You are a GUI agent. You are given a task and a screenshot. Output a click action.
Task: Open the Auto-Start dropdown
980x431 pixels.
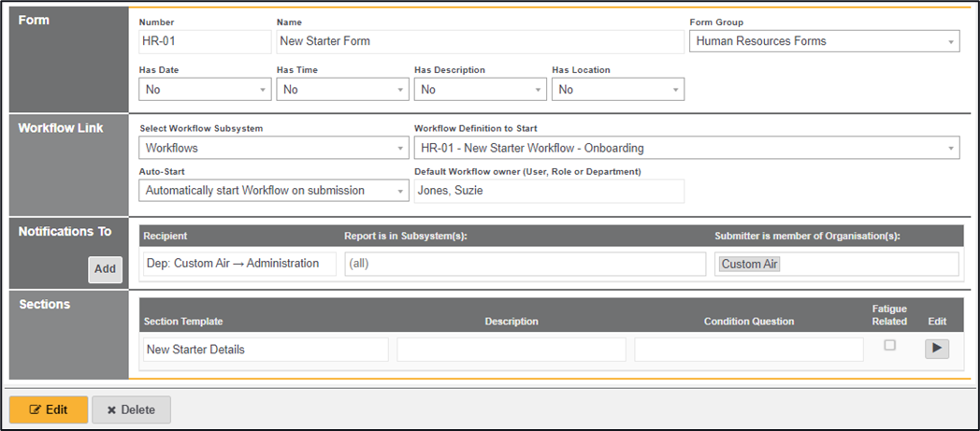pos(273,191)
